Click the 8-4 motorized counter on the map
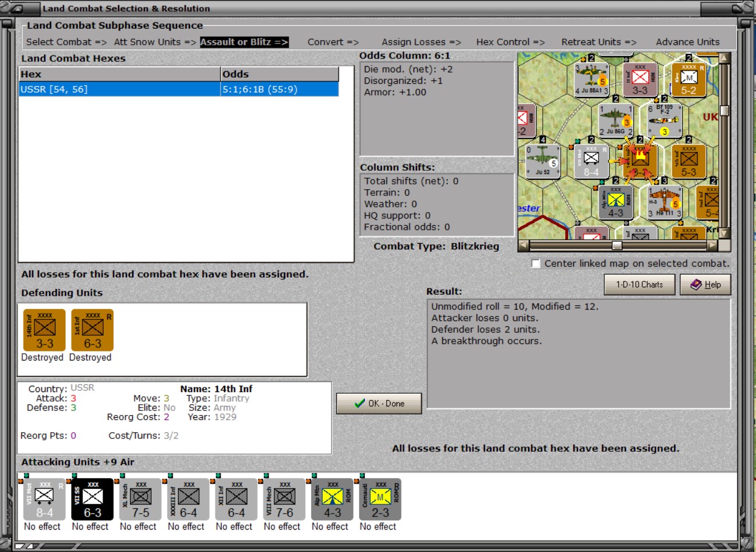 (591, 162)
